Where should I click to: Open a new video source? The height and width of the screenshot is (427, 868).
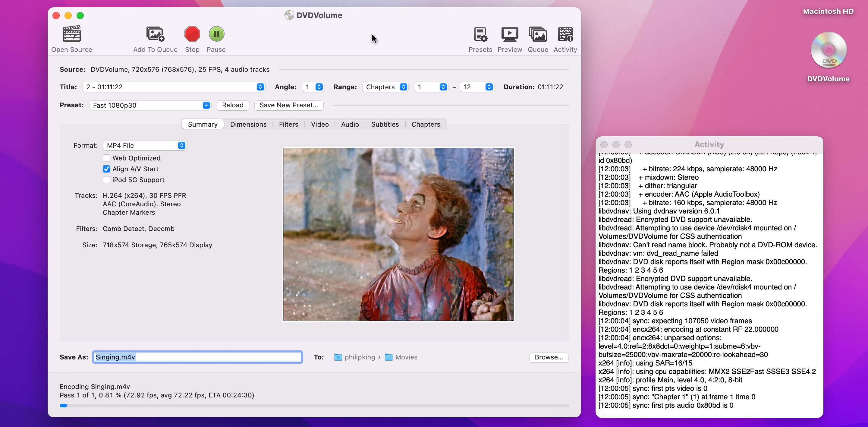71,38
